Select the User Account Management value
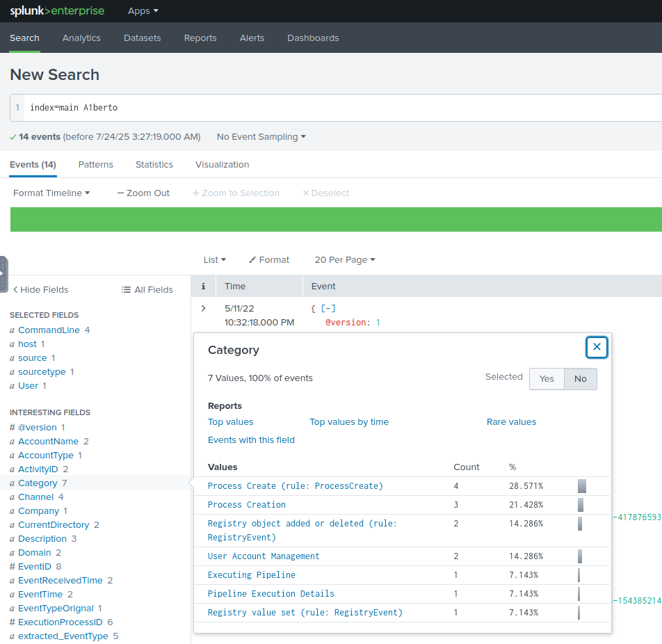The height and width of the screenshot is (644, 662). pos(264,556)
